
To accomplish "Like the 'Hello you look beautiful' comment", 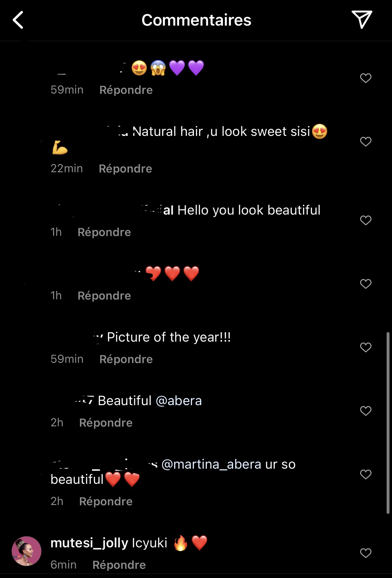I will coord(365,220).
